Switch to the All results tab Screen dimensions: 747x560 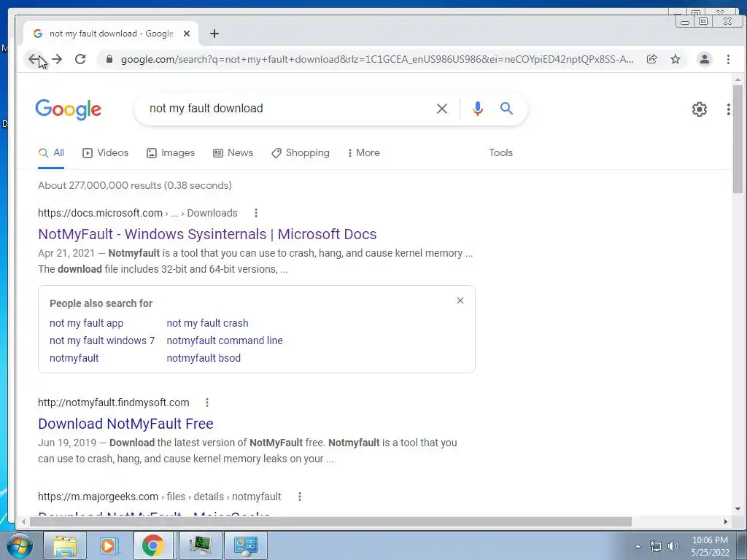pos(51,153)
